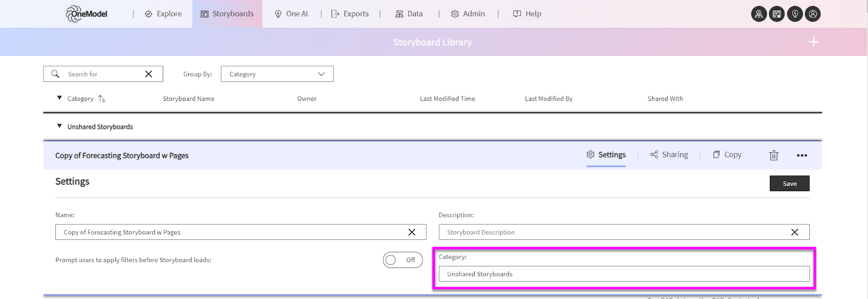Click the plus icon to add storyboard

[x=813, y=42]
